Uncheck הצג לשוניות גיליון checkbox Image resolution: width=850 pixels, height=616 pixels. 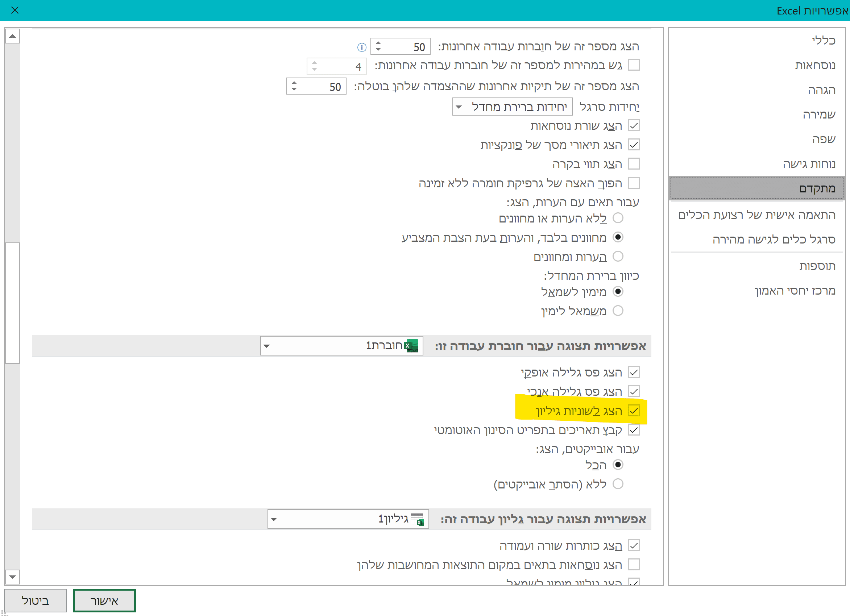click(634, 411)
